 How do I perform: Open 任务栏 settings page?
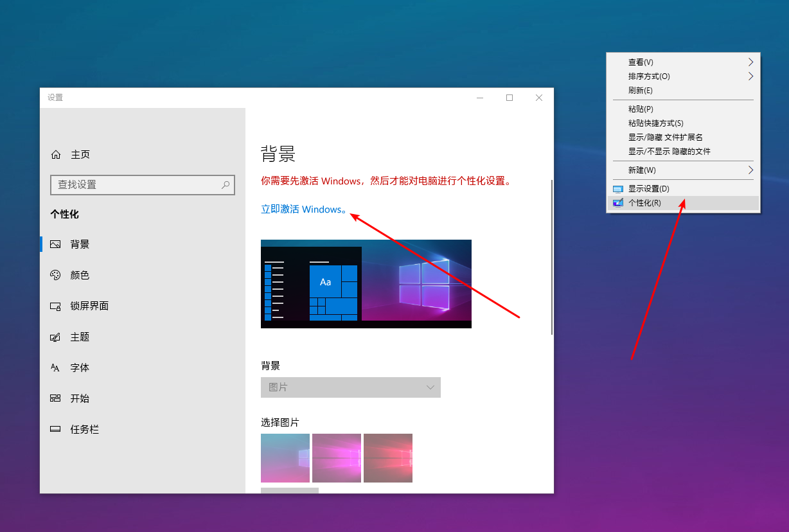143,430
